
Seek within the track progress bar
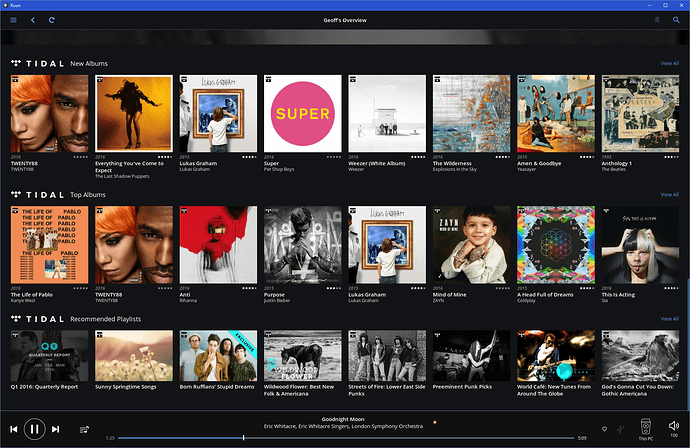click(346, 438)
